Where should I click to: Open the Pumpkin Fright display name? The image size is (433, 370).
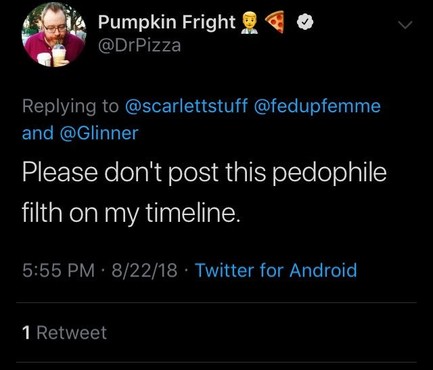point(167,23)
